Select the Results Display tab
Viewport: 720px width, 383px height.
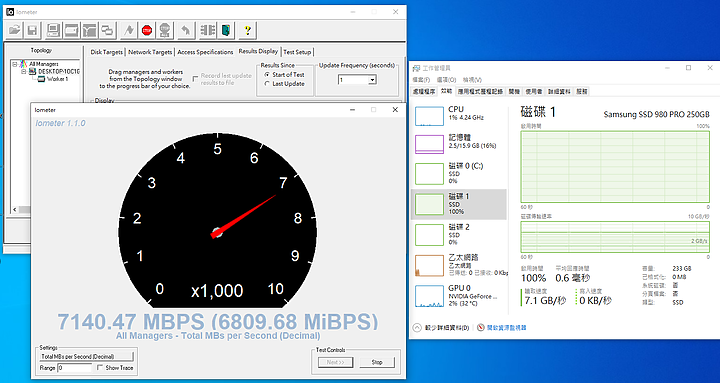[258, 51]
